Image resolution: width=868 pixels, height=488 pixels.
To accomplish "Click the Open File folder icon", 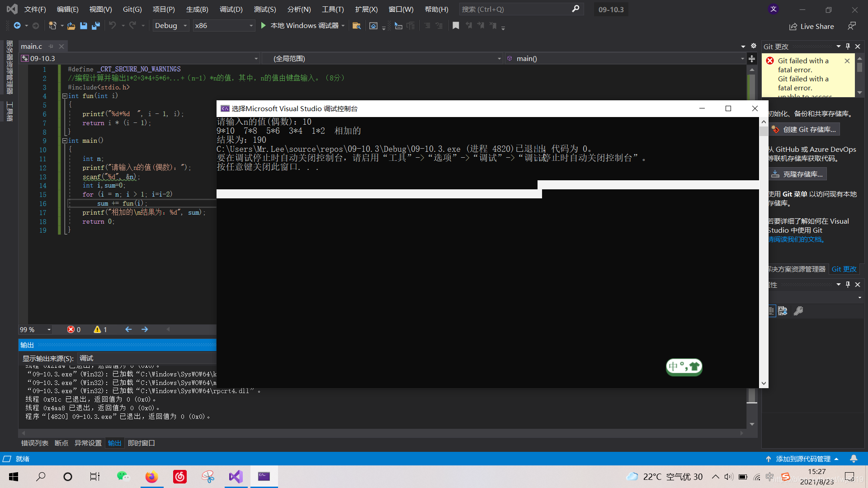I will 71,26.
